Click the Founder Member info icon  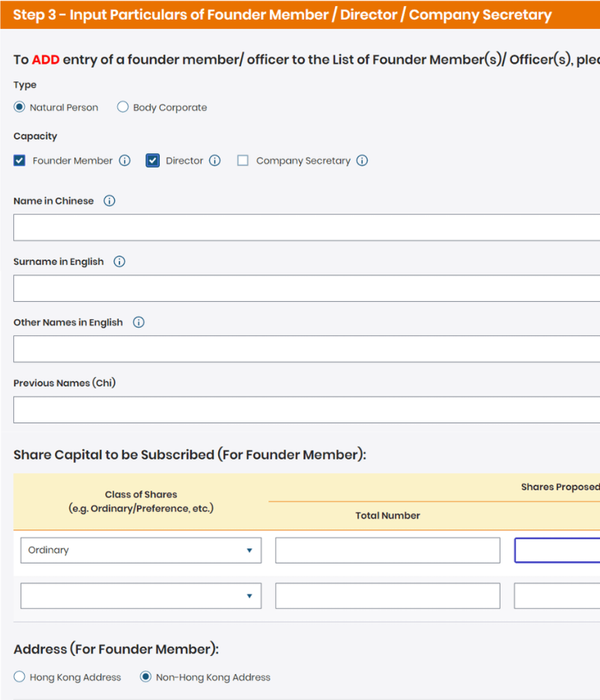[124, 161]
